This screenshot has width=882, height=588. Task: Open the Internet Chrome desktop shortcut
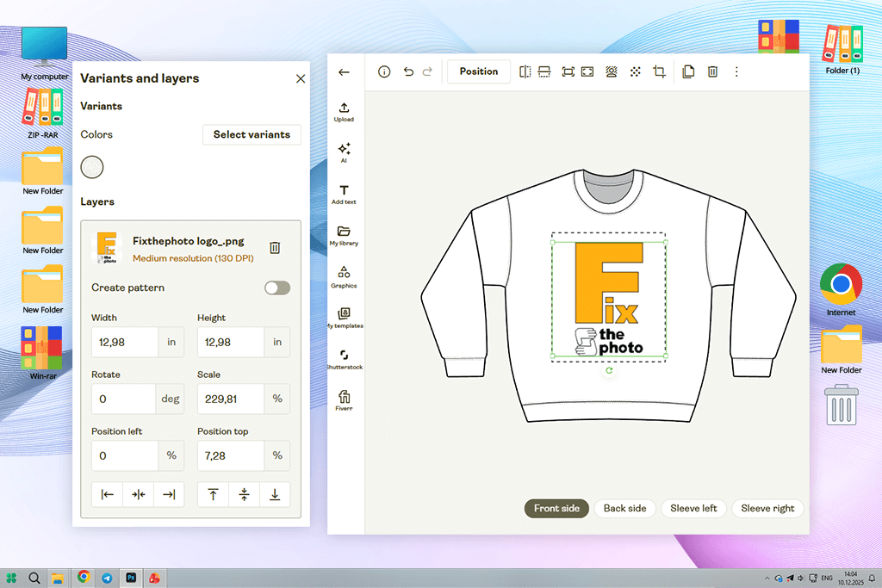(x=841, y=290)
